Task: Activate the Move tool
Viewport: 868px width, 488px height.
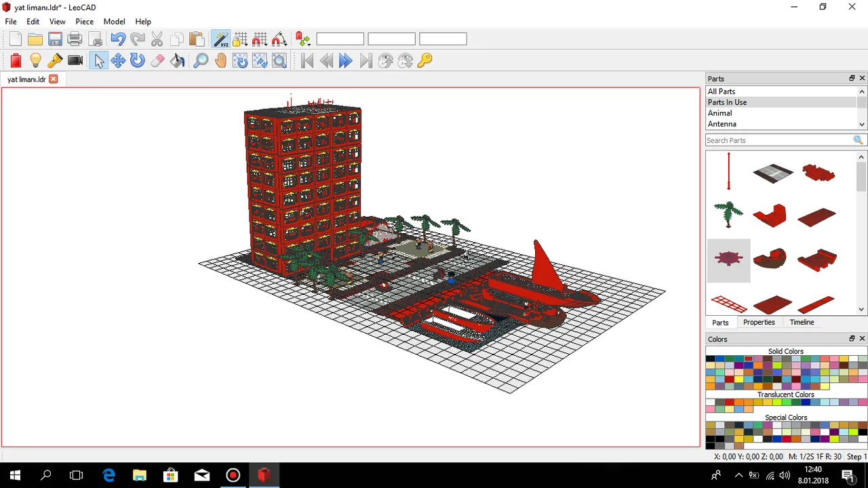Action: [118, 60]
